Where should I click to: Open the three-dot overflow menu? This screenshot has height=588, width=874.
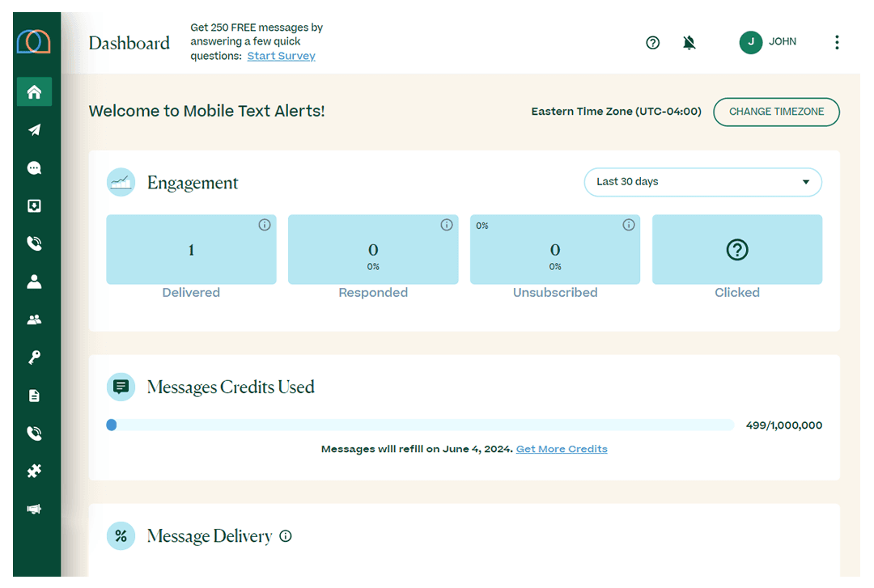837,42
